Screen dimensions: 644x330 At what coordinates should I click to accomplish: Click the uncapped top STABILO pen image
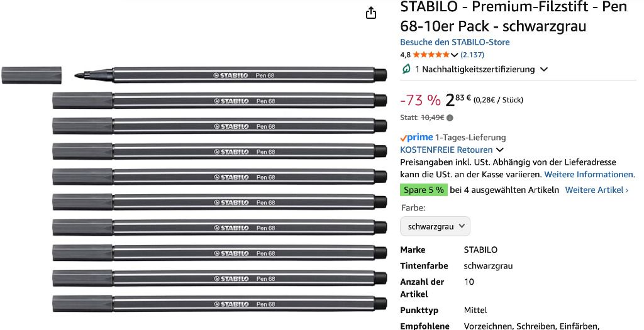click(x=230, y=75)
